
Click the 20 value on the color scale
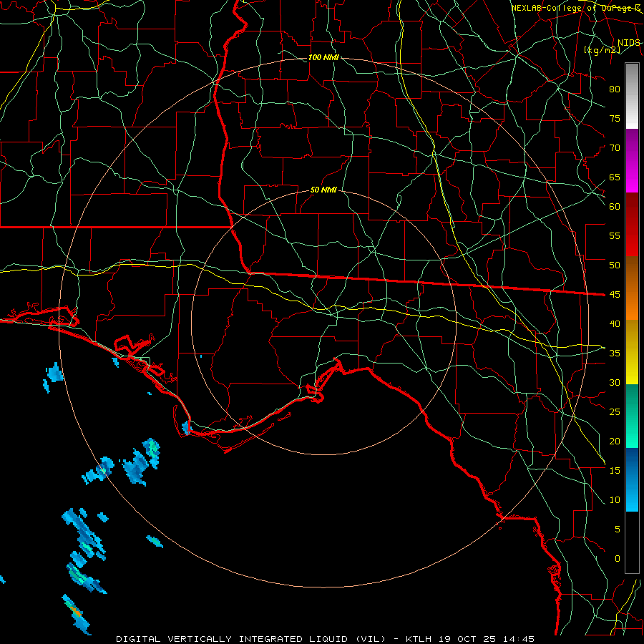pyautogui.click(x=615, y=441)
